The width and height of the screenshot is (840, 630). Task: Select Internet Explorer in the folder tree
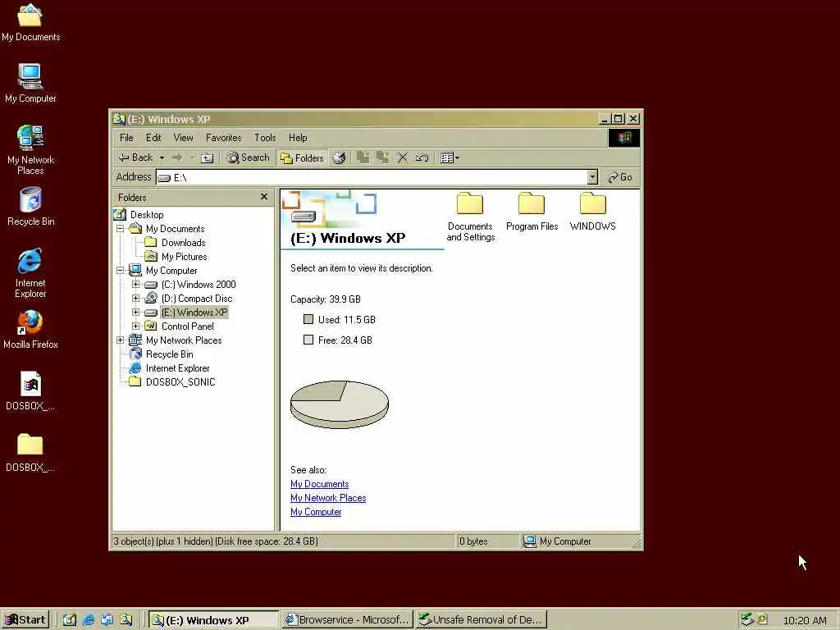(x=177, y=368)
